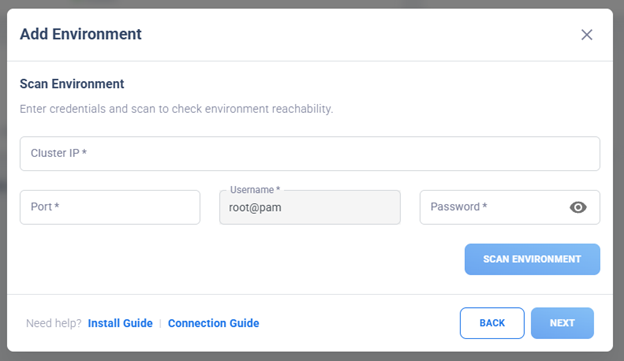Viewport: 624px width, 361px height.
Task: Focus the Password input field
Action: [509, 207]
